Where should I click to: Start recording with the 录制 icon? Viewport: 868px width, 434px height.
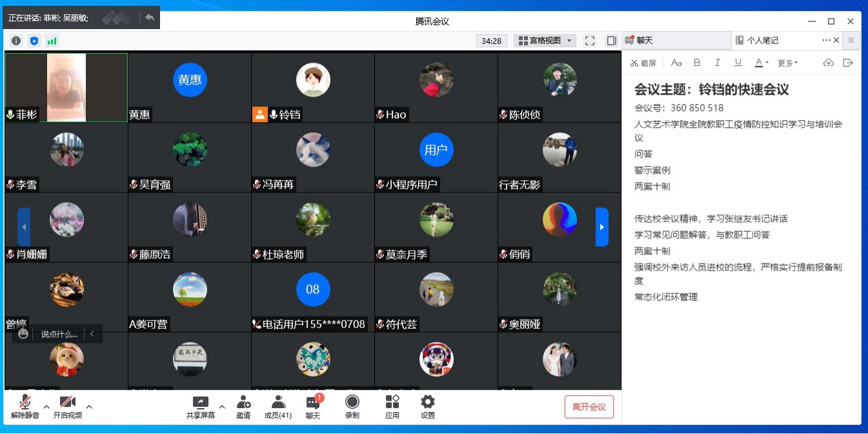352,403
